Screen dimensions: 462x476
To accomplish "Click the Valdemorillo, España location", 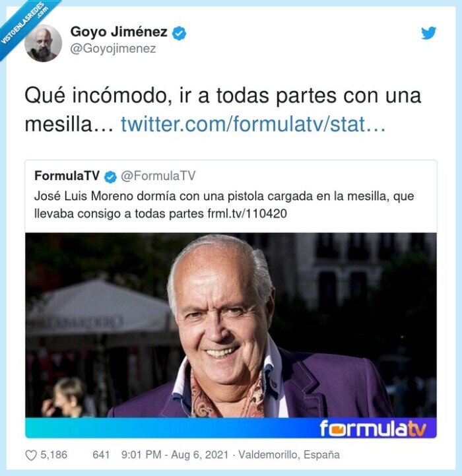I will (x=289, y=455).
